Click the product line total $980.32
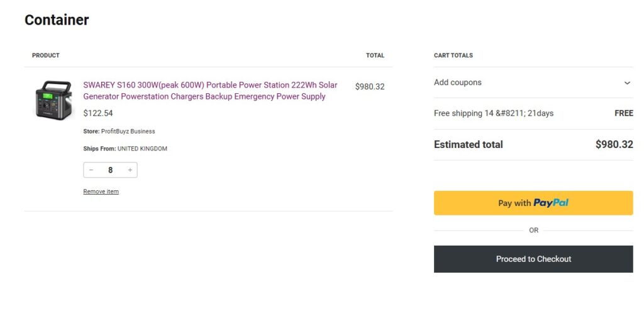Screen dimensions: 644x335 [370, 87]
